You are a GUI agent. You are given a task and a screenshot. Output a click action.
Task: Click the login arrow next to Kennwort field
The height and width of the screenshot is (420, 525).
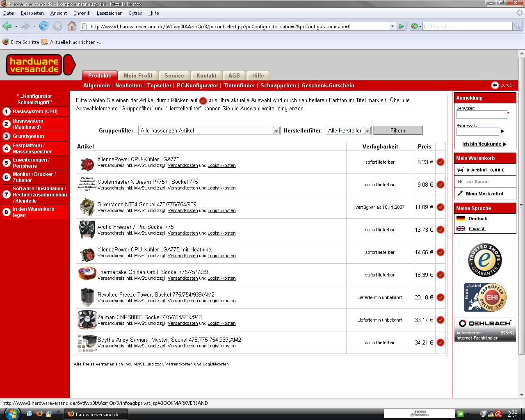pyautogui.click(x=502, y=131)
